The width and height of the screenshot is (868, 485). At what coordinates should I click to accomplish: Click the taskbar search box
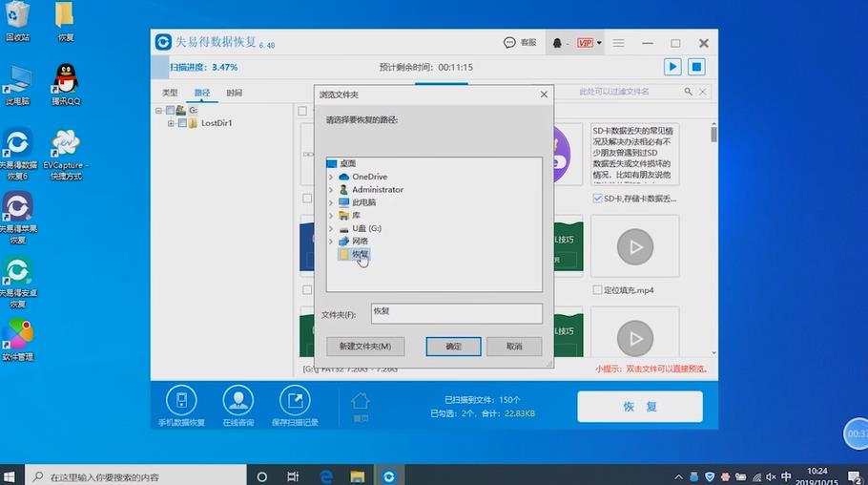click(135, 476)
